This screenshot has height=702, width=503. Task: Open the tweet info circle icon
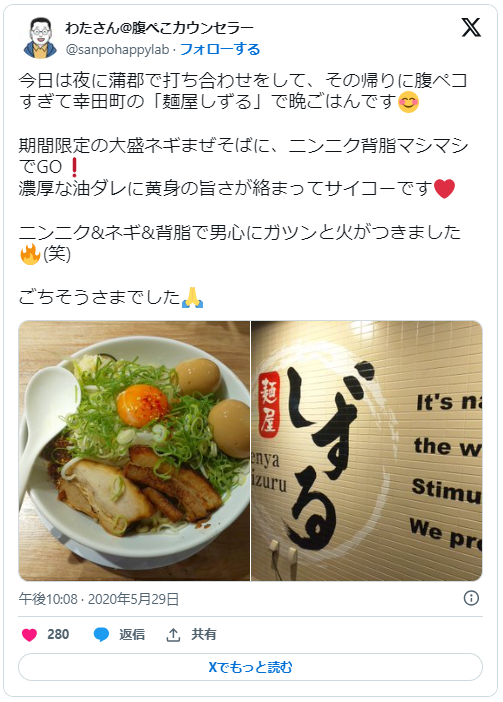point(471,598)
